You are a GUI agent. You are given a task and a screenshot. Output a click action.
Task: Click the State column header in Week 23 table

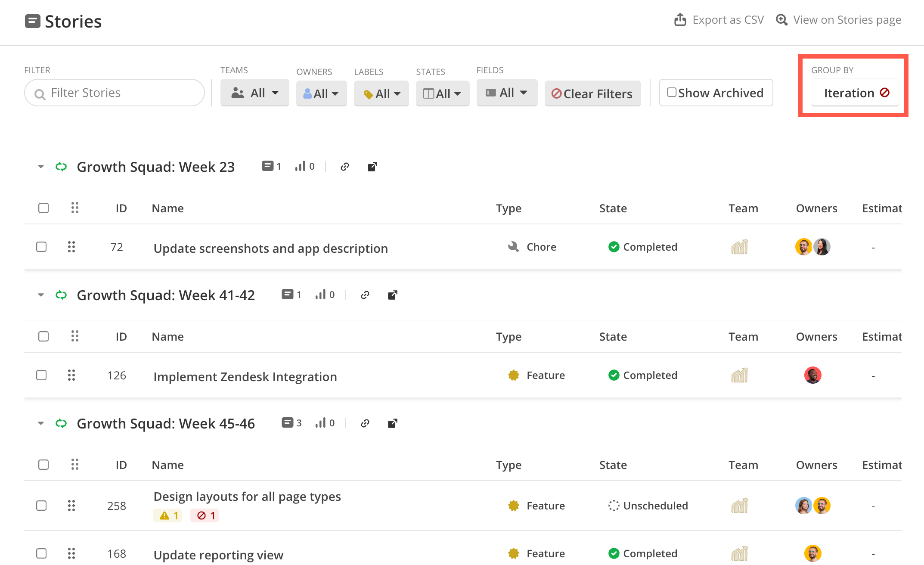tap(613, 208)
